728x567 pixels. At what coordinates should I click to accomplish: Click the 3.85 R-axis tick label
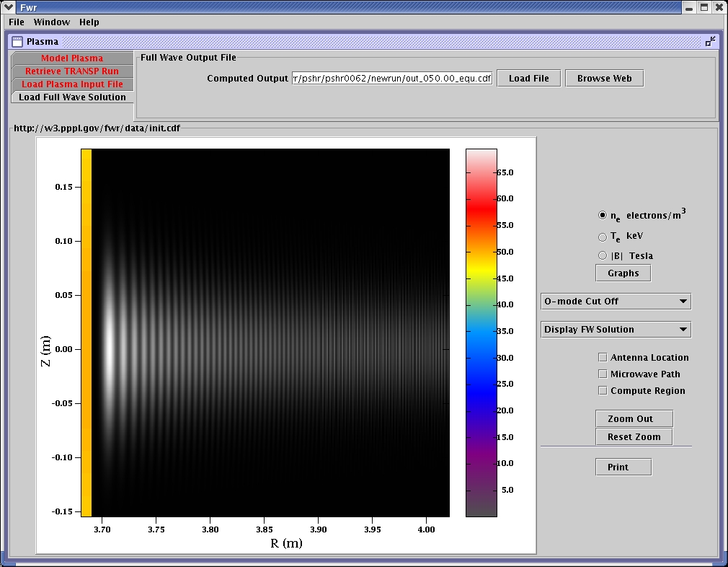265,529
